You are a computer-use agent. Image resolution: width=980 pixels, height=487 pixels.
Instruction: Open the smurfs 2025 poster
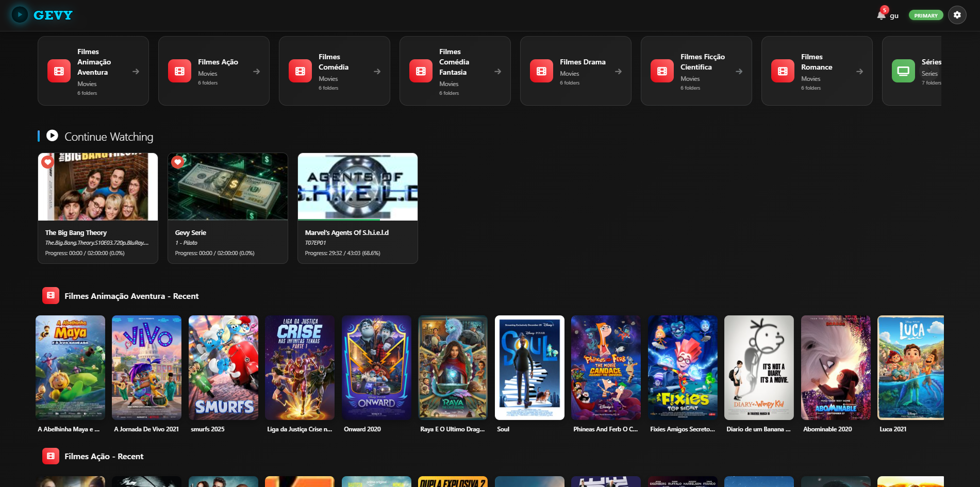[223, 367]
